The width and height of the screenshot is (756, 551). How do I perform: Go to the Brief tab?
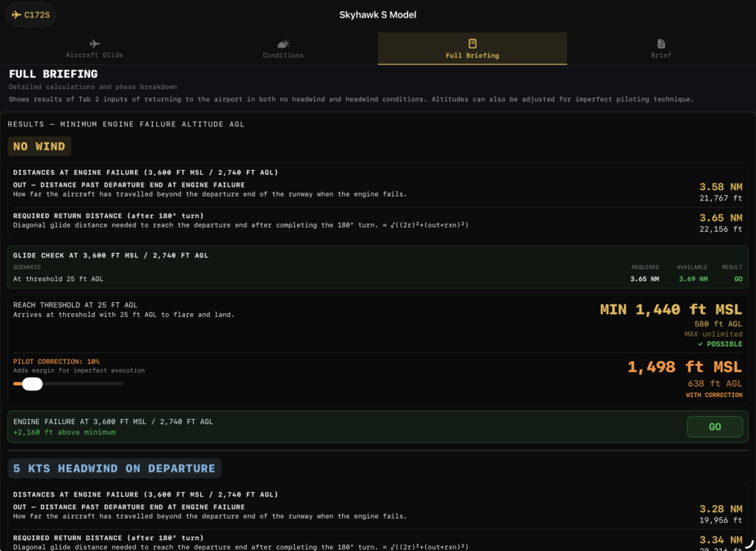coord(661,48)
